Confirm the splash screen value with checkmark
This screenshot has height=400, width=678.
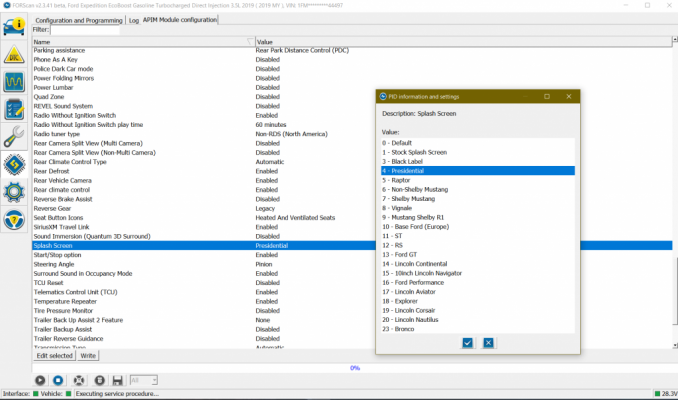pyautogui.click(x=467, y=343)
